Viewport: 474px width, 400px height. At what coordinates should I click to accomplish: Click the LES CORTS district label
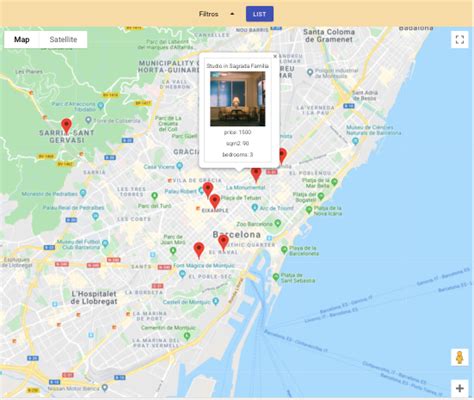(x=134, y=219)
